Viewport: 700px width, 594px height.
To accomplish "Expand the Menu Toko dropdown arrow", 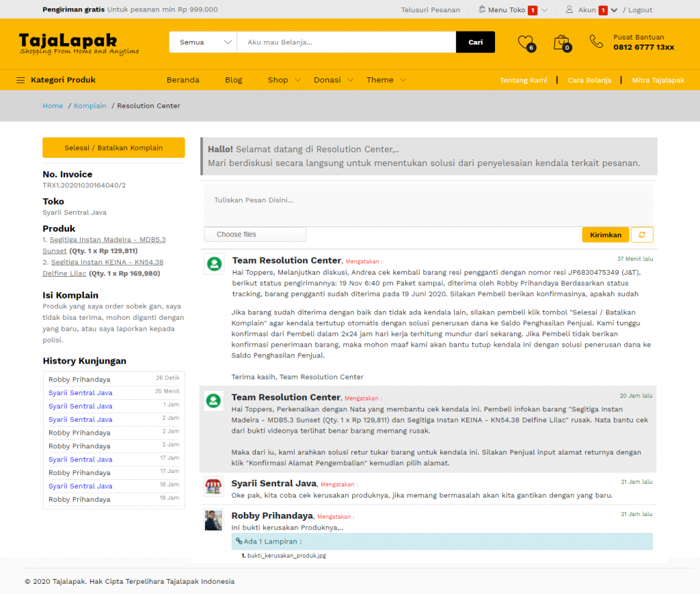I will (x=544, y=10).
